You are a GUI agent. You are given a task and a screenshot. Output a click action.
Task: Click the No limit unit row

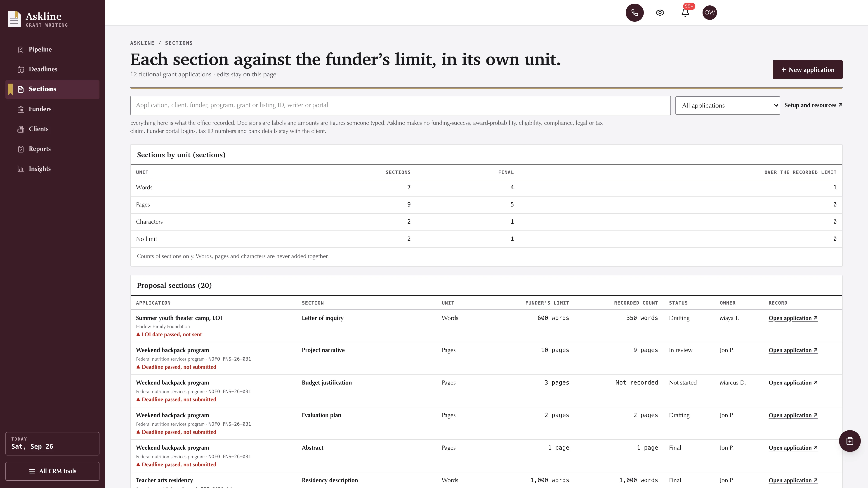pos(486,239)
